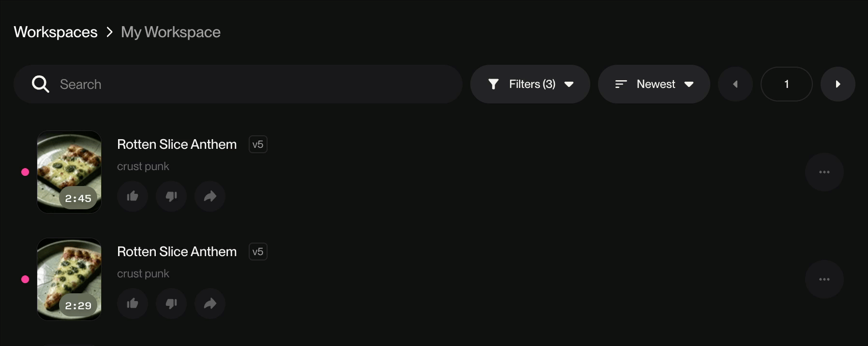868x346 pixels.
Task: Click the page number 1 field
Action: (786, 84)
